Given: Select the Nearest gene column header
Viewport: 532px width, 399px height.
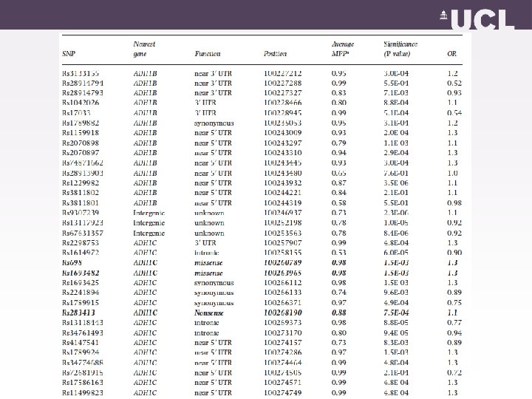Looking at the screenshot, I should (x=144, y=49).
